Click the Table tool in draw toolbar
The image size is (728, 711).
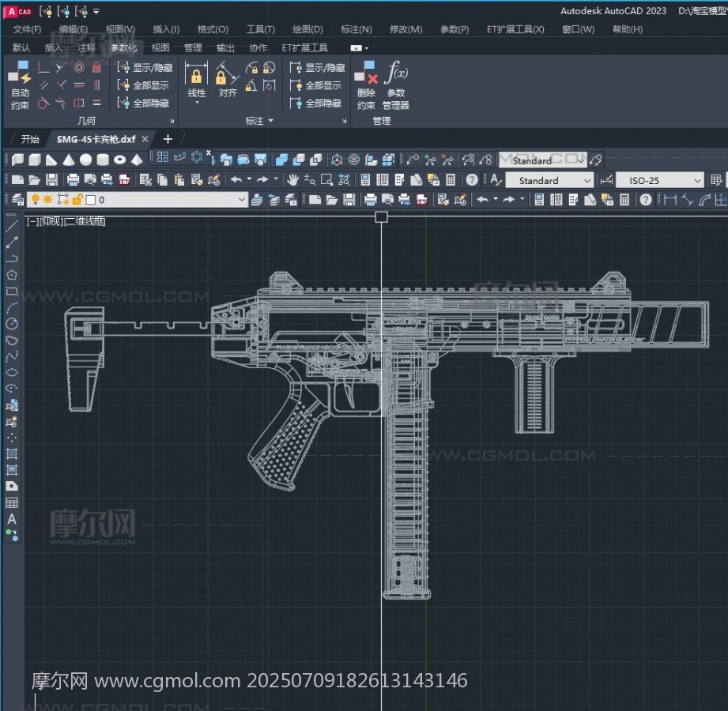pyautogui.click(x=12, y=503)
